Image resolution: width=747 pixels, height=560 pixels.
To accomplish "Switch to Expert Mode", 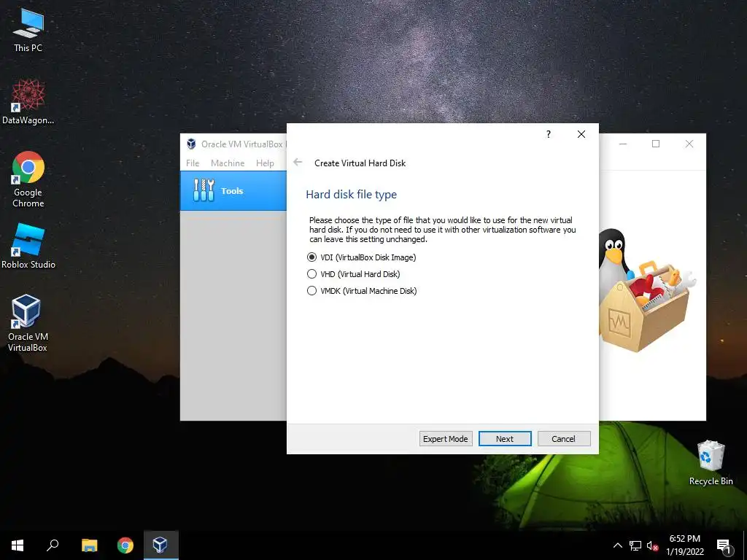I will pos(446,438).
